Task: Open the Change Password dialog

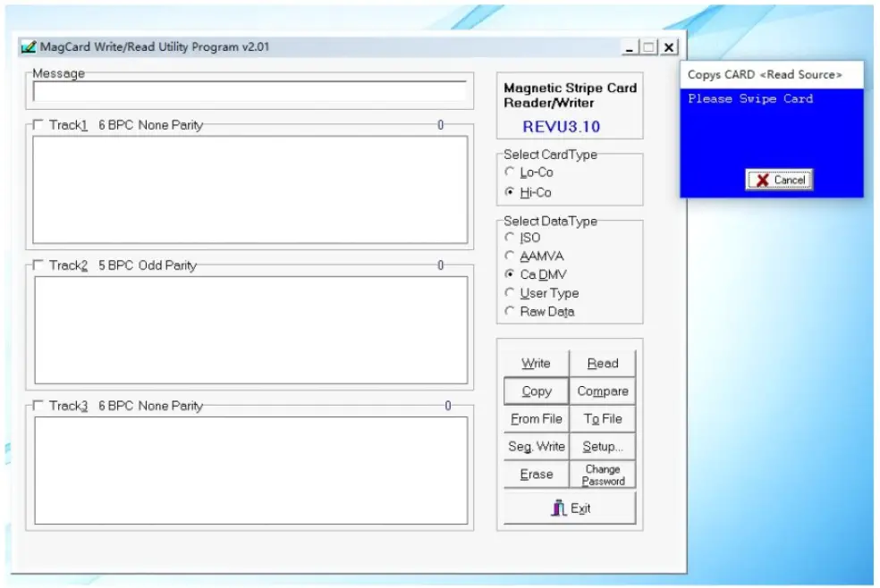Action: click(x=603, y=474)
